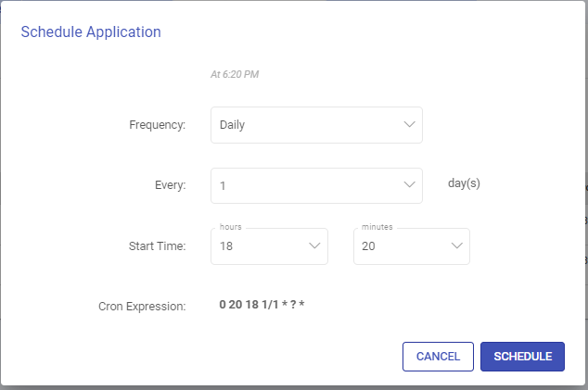The image size is (588, 390).
Task: Open the Every days dropdown showing 1
Action: coord(316,185)
